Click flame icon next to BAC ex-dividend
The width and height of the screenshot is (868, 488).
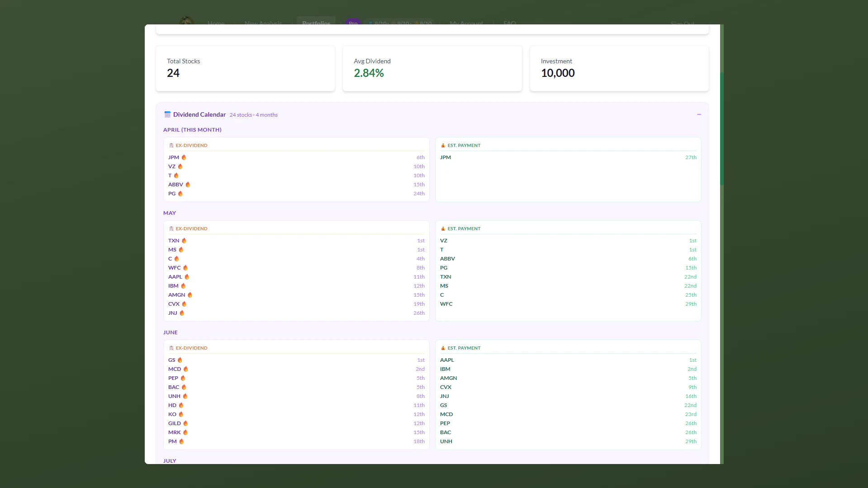(x=184, y=387)
